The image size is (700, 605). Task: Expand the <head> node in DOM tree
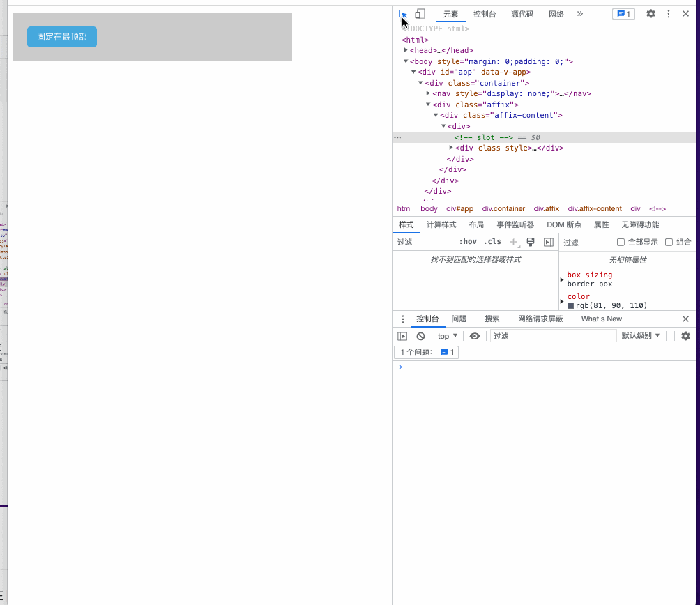point(405,50)
